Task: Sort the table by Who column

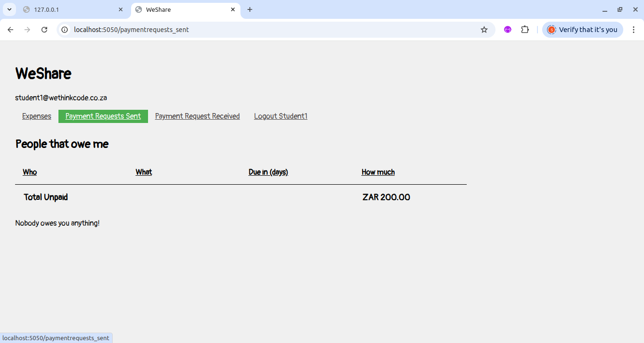Action: point(30,172)
